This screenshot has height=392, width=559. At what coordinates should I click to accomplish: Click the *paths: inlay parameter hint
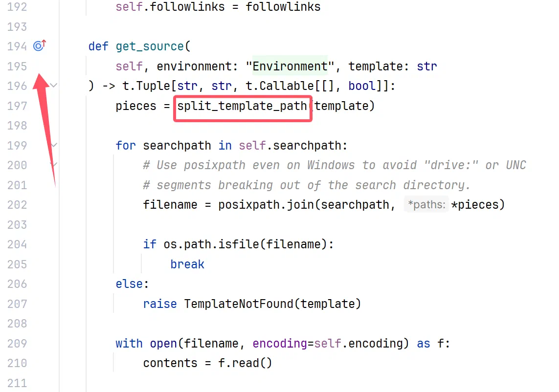pyautogui.click(x=426, y=205)
